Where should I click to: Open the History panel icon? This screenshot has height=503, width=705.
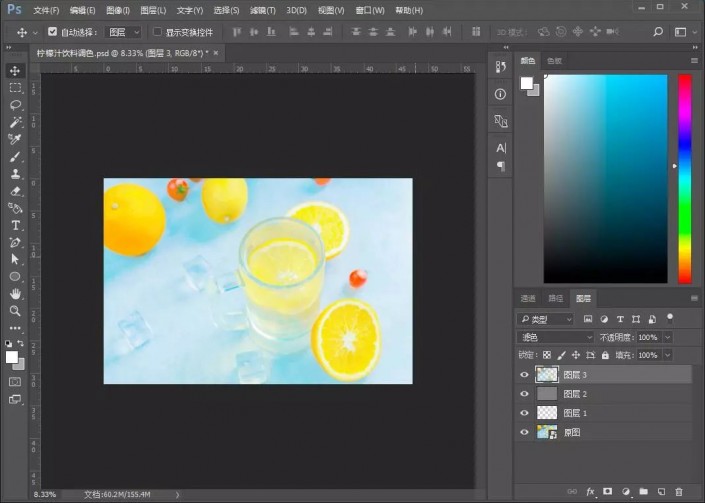[500, 67]
